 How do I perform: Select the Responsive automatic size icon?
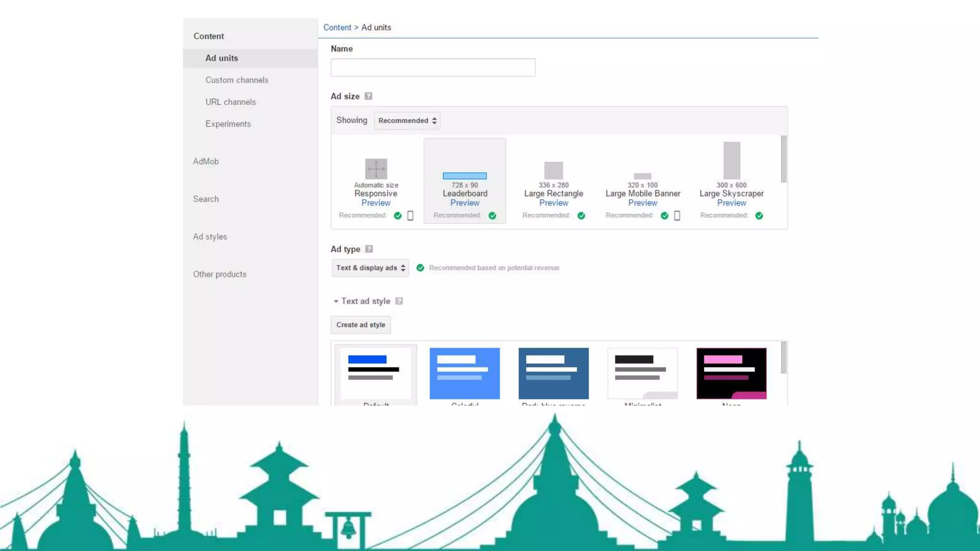point(376,169)
